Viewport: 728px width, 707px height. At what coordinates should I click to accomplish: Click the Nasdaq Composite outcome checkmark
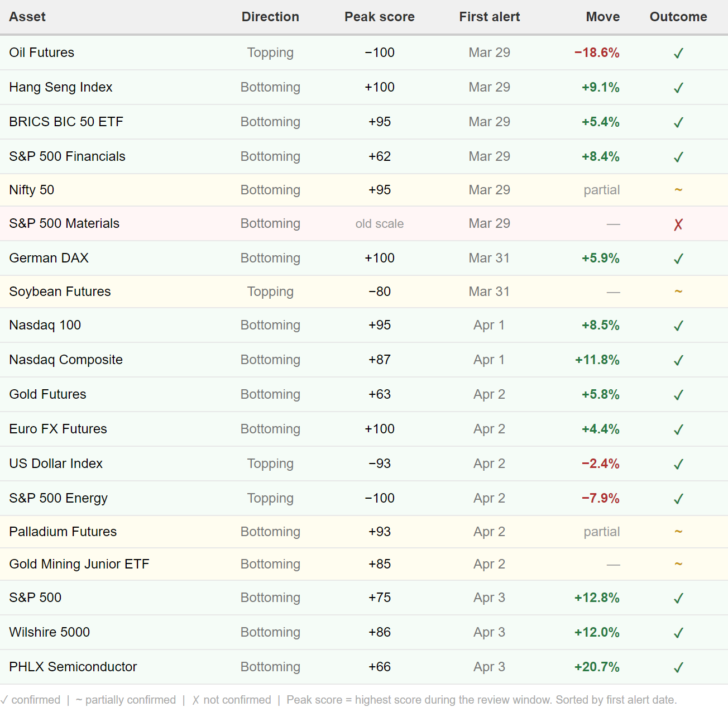[678, 360]
